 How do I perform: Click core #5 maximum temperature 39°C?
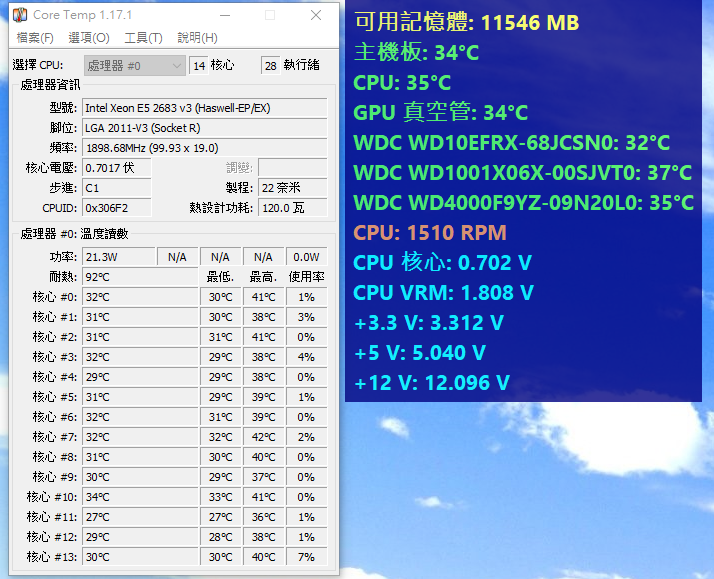coord(264,397)
